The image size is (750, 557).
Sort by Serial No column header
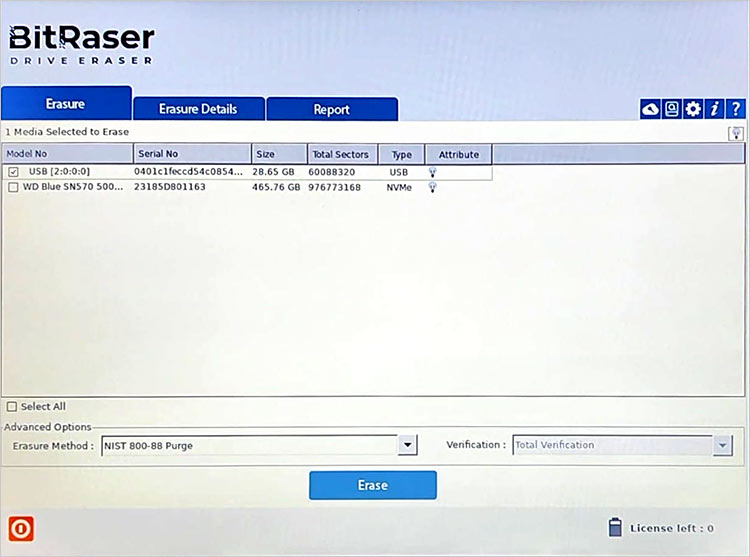point(192,154)
